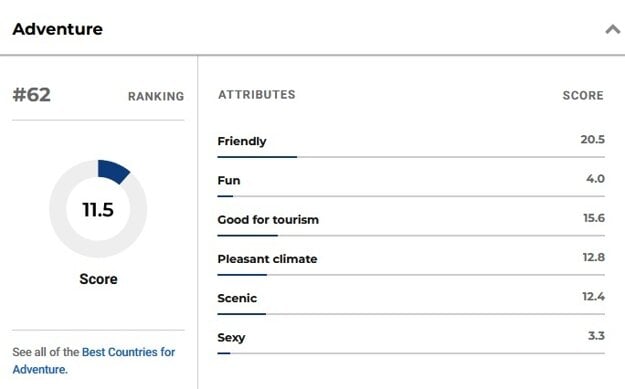Select the Fun attribute label
Image resolution: width=625 pixels, height=389 pixels.
(229, 180)
